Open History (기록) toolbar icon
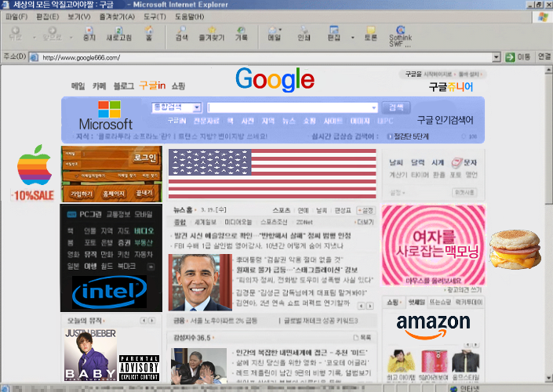Image resolution: width=553 pixels, height=392 pixels. click(x=242, y=31)
